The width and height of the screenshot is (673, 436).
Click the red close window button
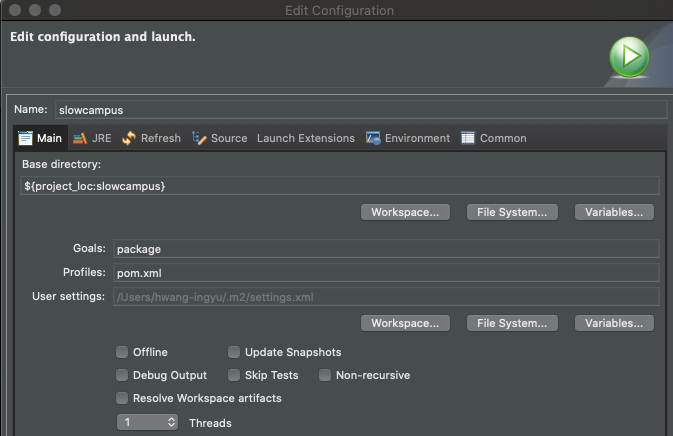(15, 10)
